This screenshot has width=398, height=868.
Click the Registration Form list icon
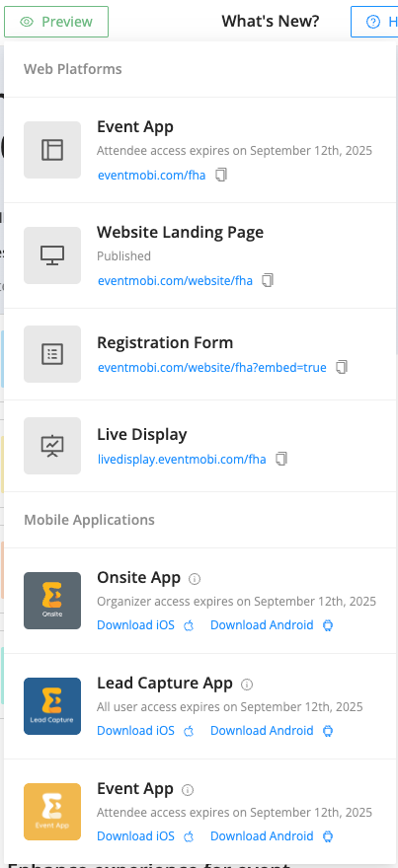pyautogui.click(x=52, y=354)
